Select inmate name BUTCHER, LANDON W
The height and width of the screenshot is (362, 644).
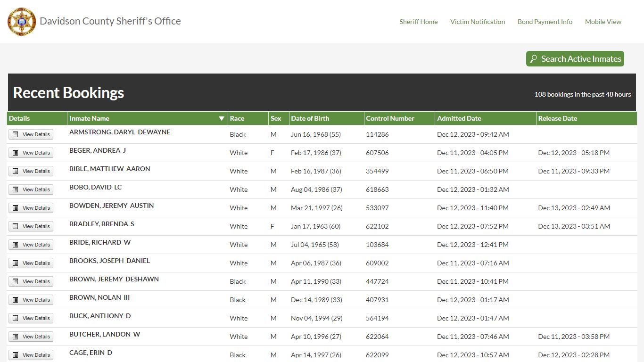[105, 334]
